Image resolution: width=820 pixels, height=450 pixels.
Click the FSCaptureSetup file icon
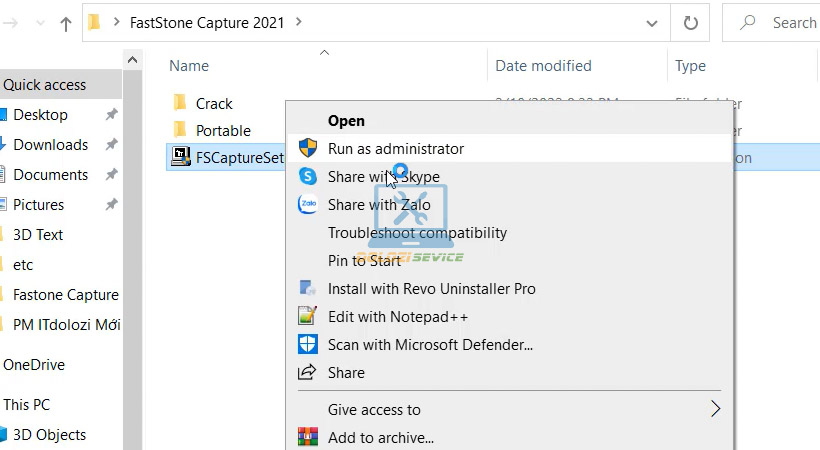(181, 157)
